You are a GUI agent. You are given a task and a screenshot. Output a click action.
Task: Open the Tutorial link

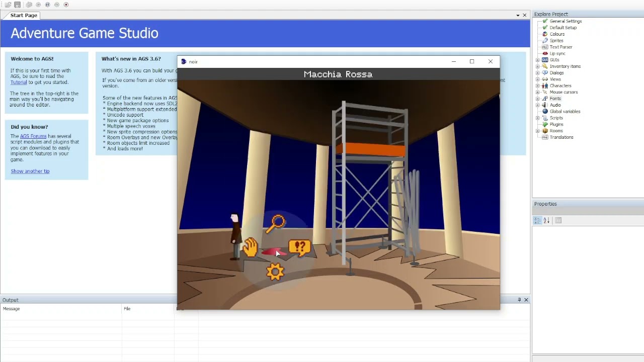(19, 82)
